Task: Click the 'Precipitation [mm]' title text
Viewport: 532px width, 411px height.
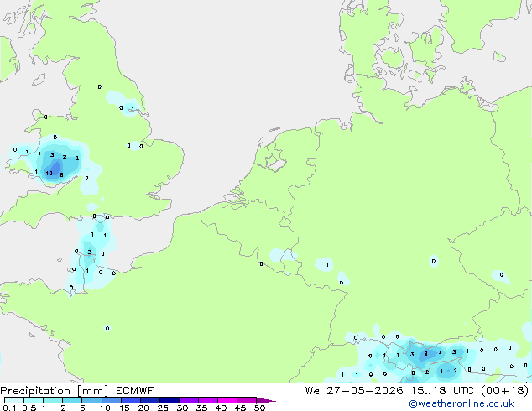Action: [x=55, y=391]
